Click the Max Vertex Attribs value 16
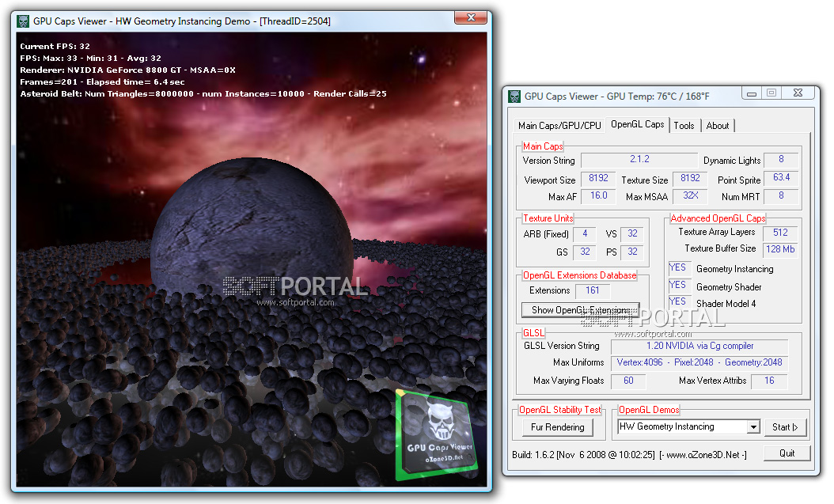This screenshot has width=834, height=504. tap(769, 381)
